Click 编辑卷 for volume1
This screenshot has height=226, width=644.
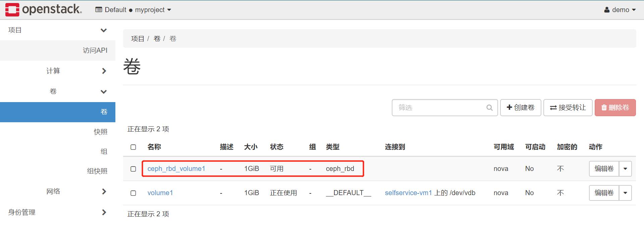point(604,193)
